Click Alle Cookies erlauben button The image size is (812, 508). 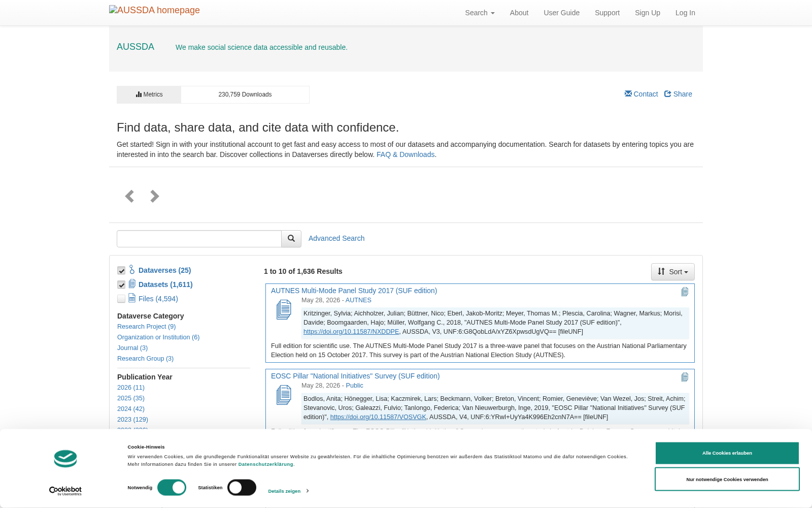click(727, 453)
